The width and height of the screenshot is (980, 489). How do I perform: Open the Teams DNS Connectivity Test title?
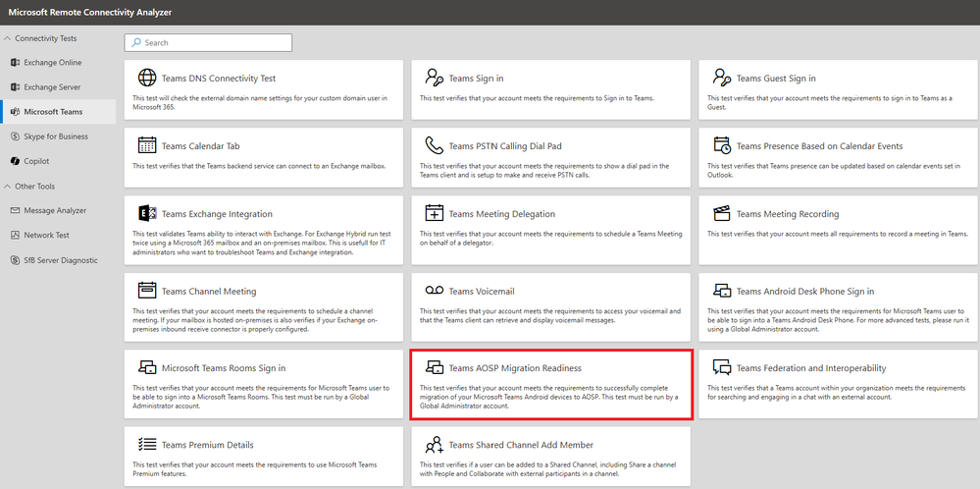tap(219, 79)
